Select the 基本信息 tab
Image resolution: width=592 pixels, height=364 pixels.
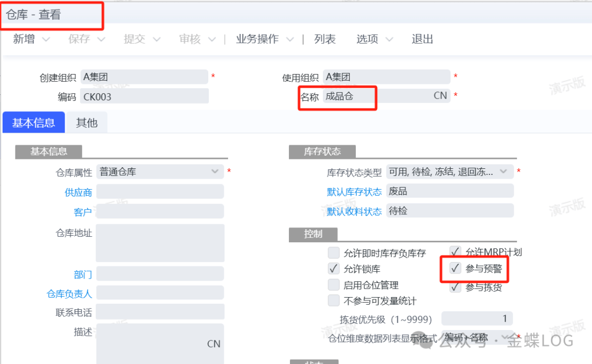34,123
